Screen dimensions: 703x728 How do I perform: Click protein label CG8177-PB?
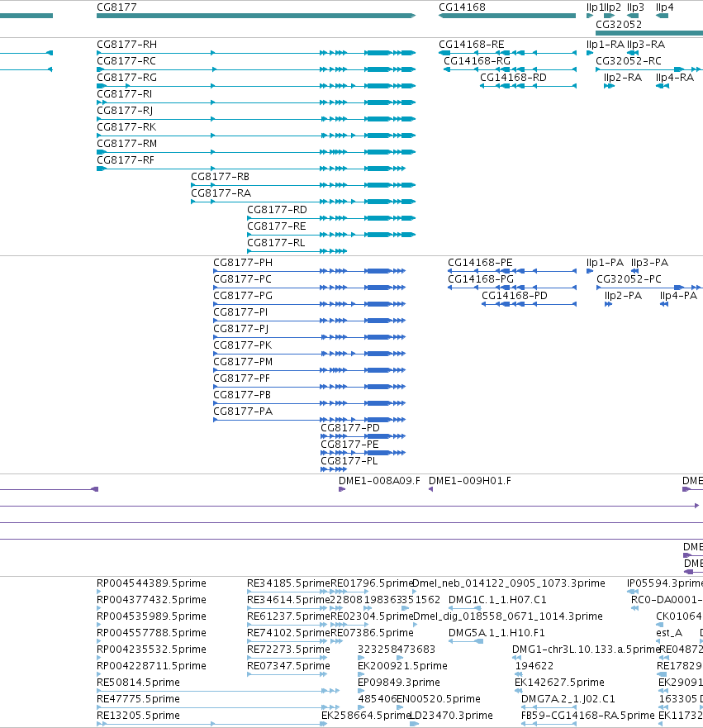[x=242, y=395]
